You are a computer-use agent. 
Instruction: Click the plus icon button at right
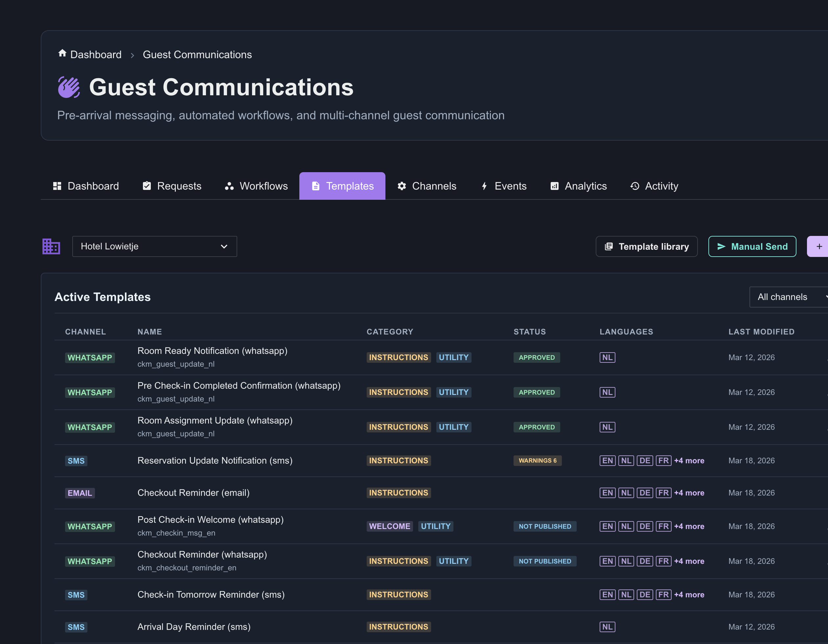coord(819,246)
